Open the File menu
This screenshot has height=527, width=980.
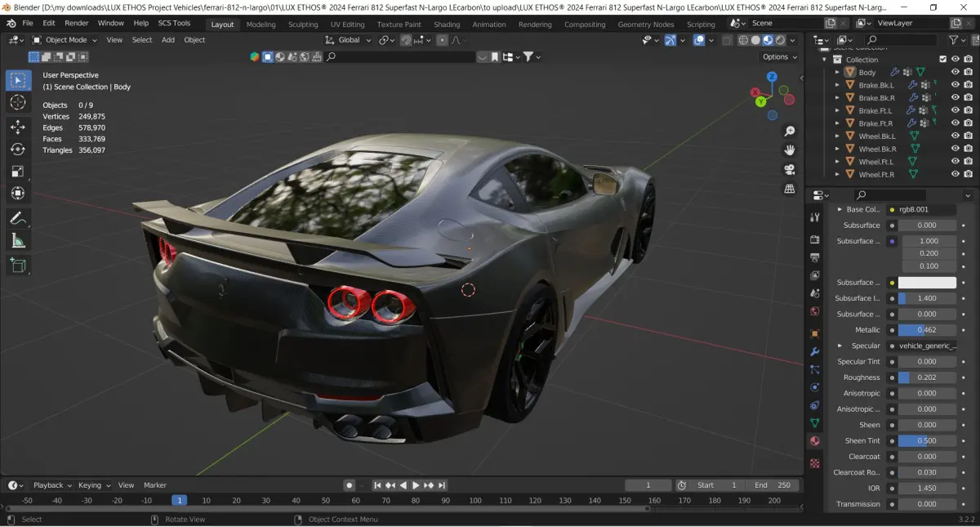pyautogui.click(x=28, y=23)
